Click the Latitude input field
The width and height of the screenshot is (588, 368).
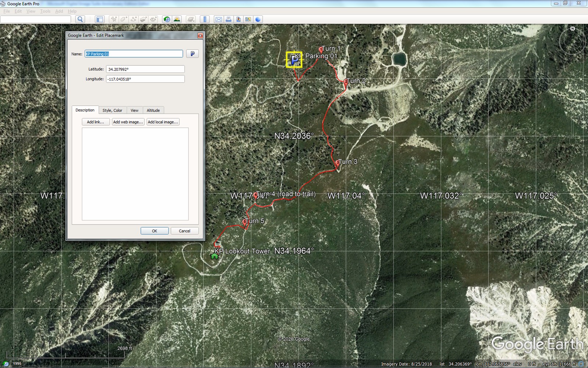tap(145, 69)
